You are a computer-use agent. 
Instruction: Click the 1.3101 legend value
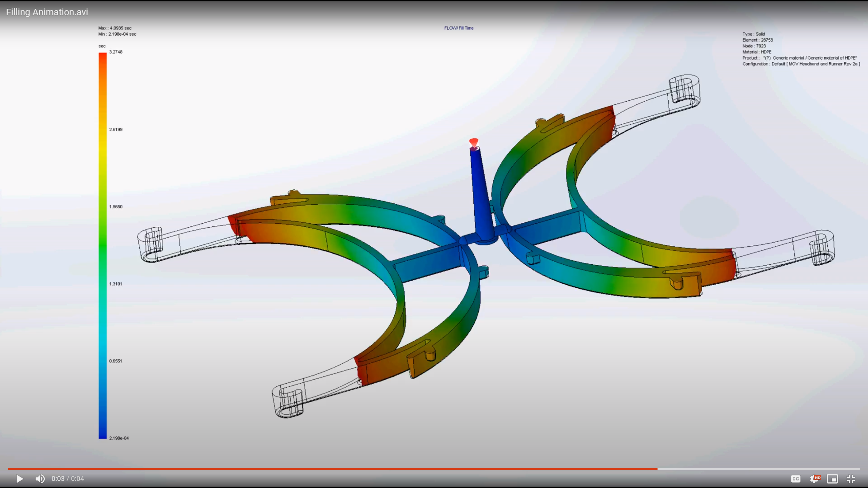[x=116, y=284]
